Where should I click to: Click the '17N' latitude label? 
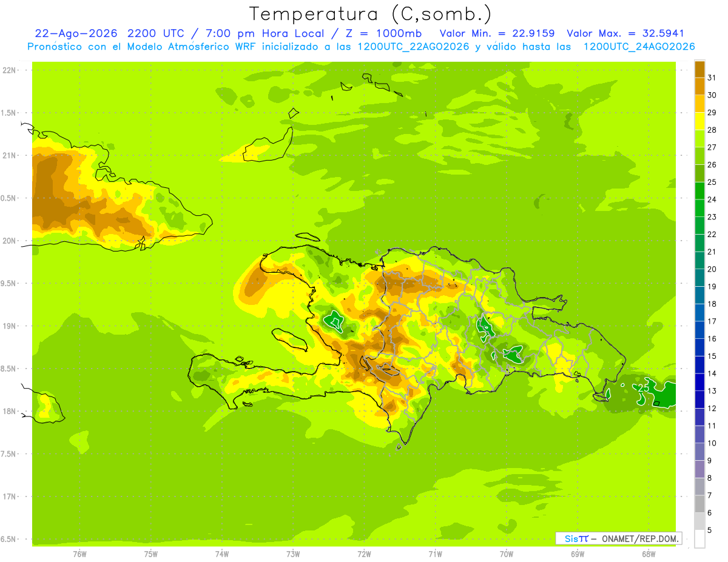point(10,497)
